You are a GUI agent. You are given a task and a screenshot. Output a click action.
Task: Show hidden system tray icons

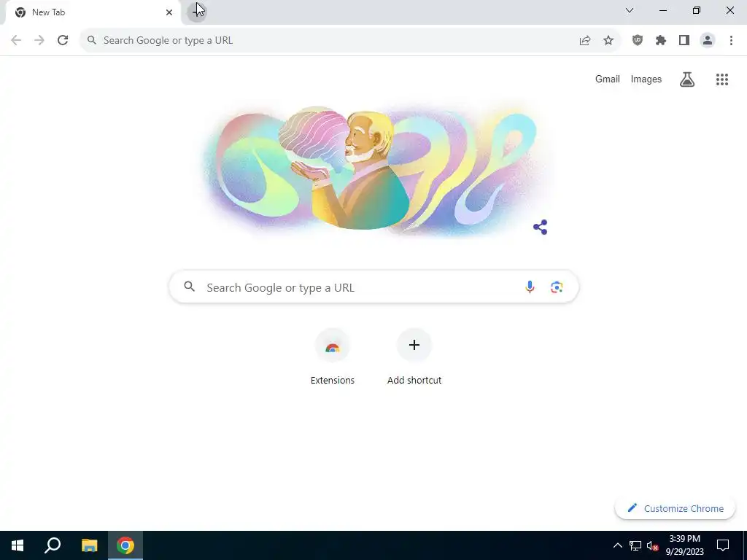tap(617, 545)
